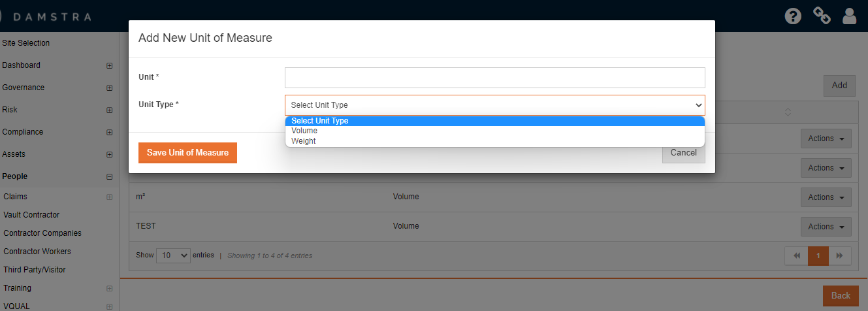868x311 pixels.
Task: Go to previous page of results
Action: point(796,256)
